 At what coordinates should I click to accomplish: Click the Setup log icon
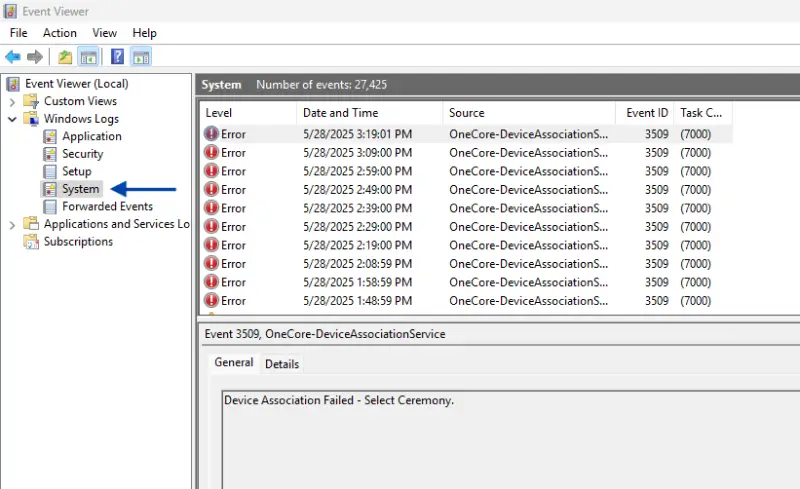(49, 171)
